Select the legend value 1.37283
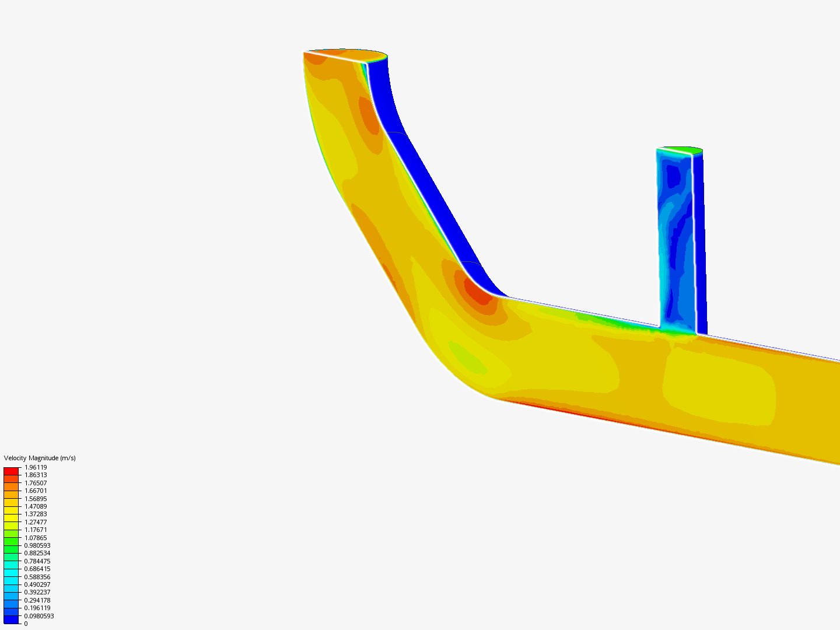Image resolution: width=840 pixels, height=630 pixels. [36, 514]
